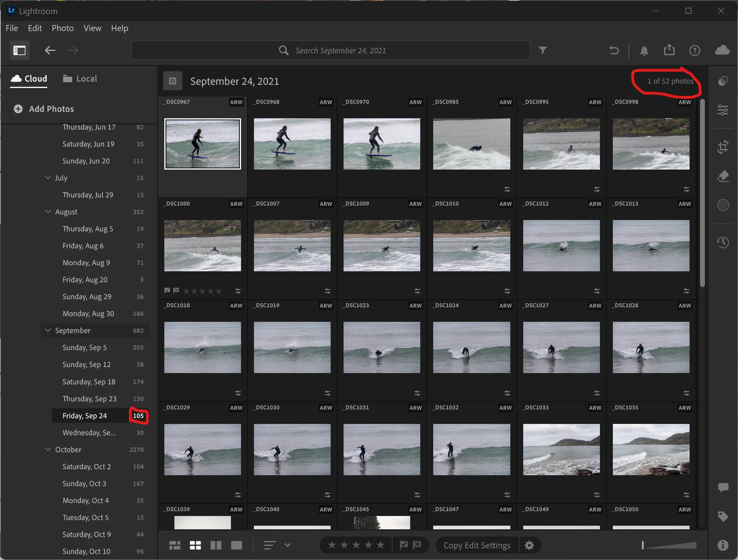Open the Masking tool icon
This screenshot has width=738, height=560.
tap(723, 205)
